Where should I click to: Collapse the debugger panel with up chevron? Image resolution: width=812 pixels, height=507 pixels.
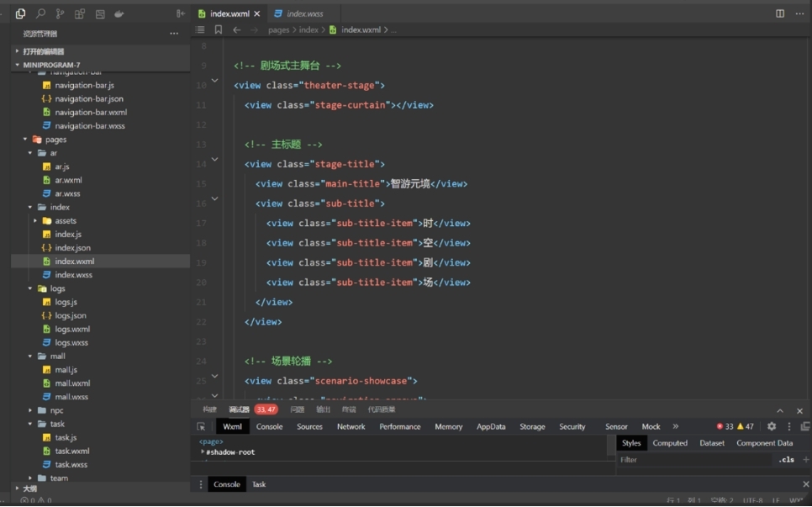tap(780, 411)
